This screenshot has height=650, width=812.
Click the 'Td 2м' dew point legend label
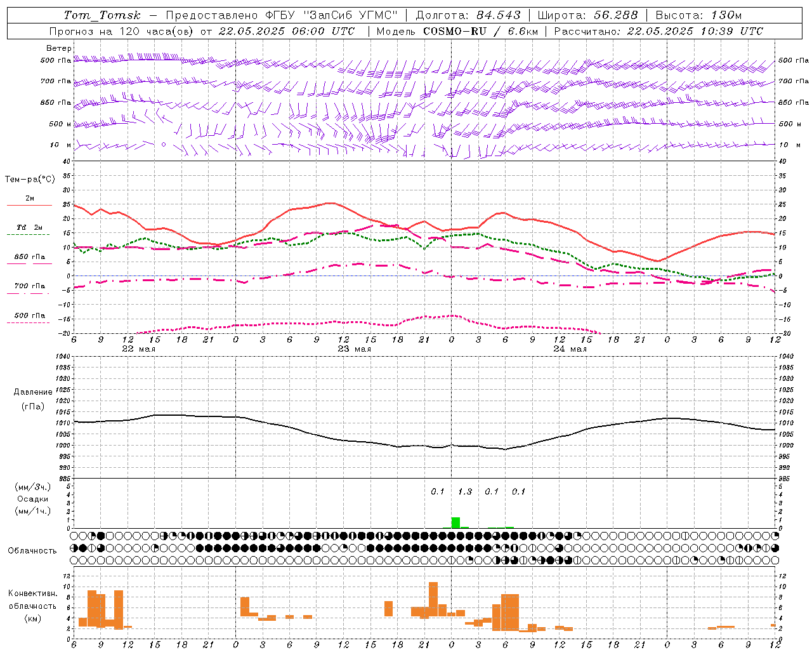(x=30, y=227)
